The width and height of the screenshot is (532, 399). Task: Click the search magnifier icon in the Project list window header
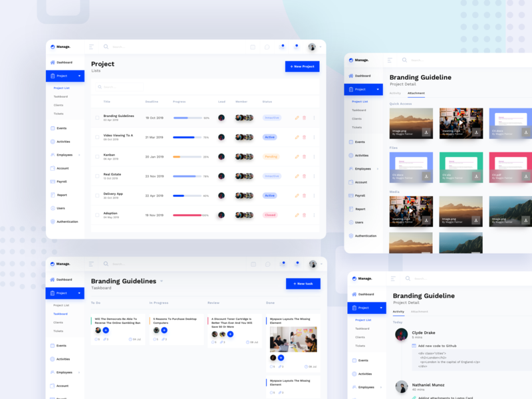coord(106,47)
